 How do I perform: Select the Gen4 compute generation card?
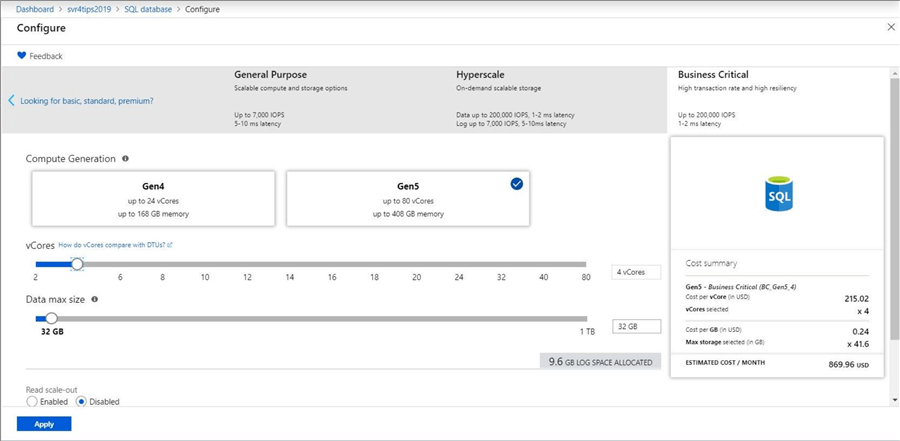pyautogui.click(x=153, y=198)
